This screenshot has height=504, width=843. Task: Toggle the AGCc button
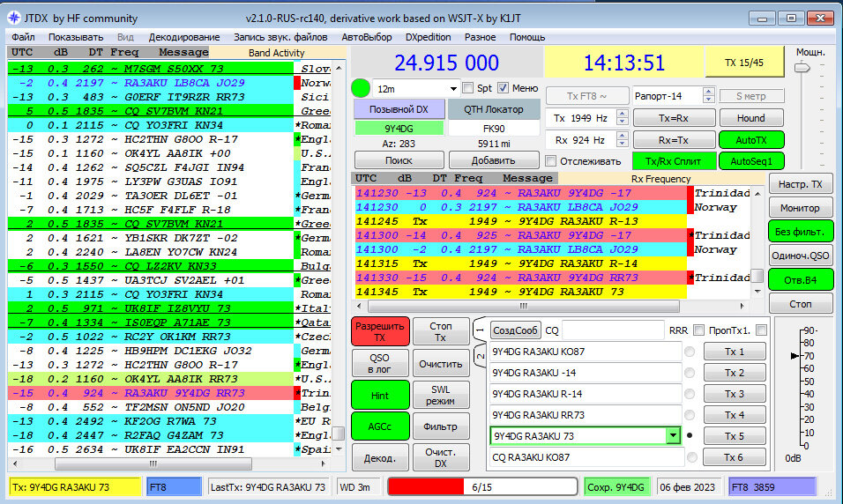379,426
